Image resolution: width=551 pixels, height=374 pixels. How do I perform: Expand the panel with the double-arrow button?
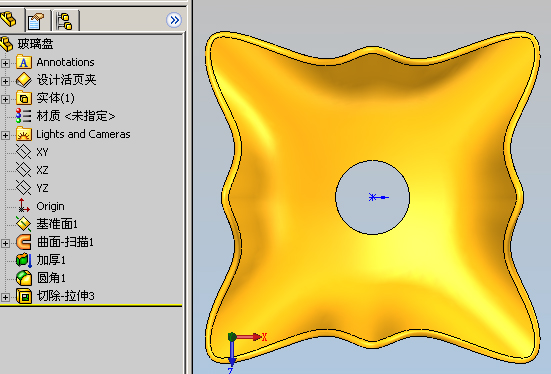174,20
